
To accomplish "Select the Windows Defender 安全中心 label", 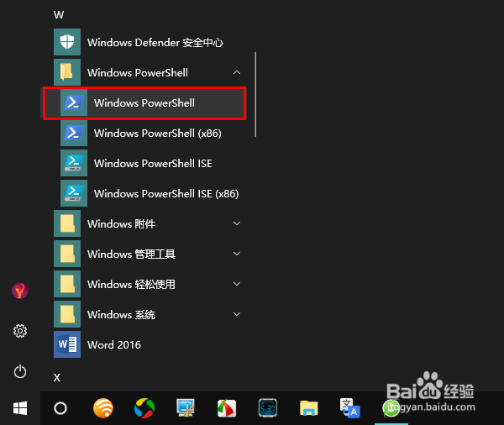I will coord(155,43).
